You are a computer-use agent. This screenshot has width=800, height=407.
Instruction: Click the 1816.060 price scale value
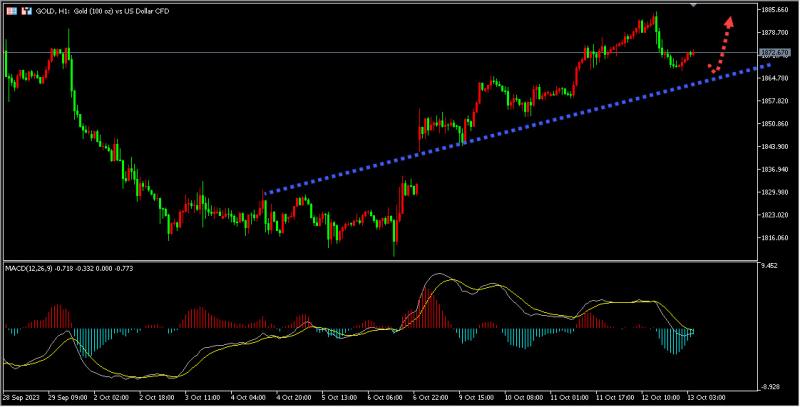coord(776,238)
